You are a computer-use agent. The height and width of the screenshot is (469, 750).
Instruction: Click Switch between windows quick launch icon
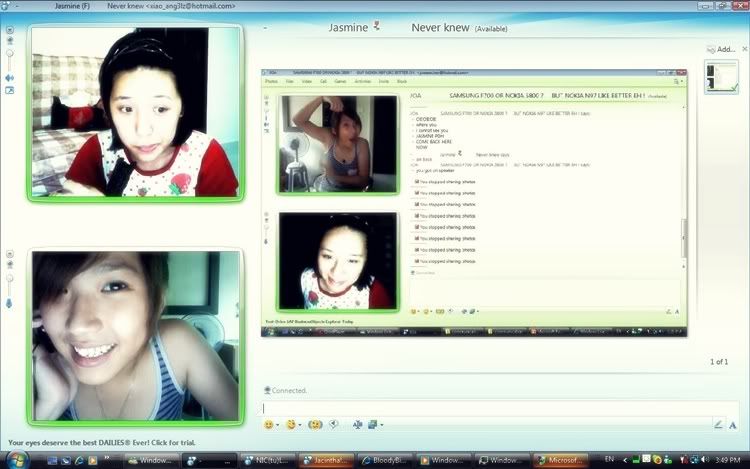(66, 460)
